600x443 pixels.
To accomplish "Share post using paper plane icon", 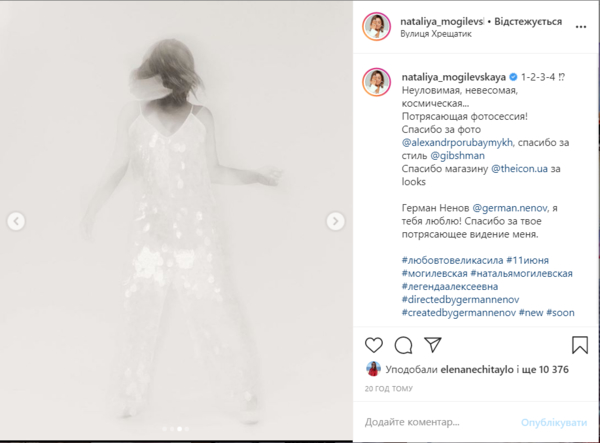I will pyautogui.click(x=433, y=345).
